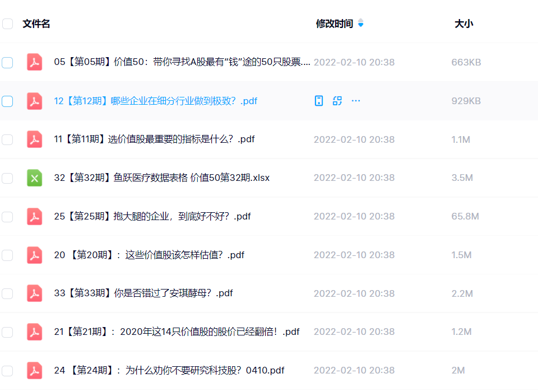Click PDF icon of file 12【第12期】

coord(34,101)
